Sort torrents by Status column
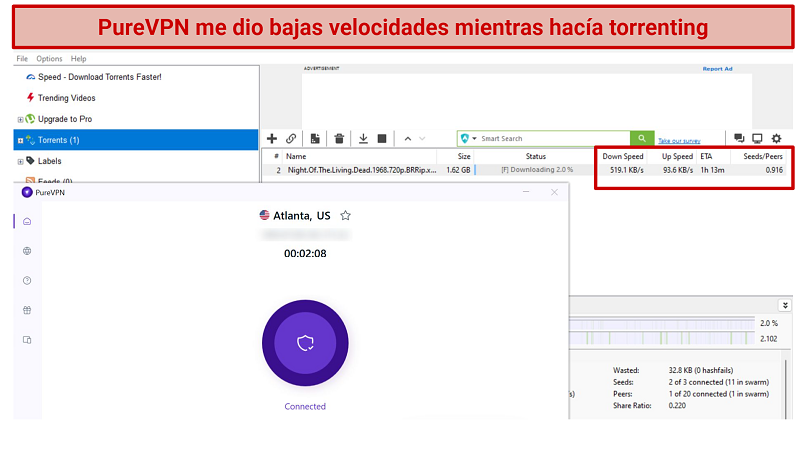806x453 pixels. tap(535, 156)
